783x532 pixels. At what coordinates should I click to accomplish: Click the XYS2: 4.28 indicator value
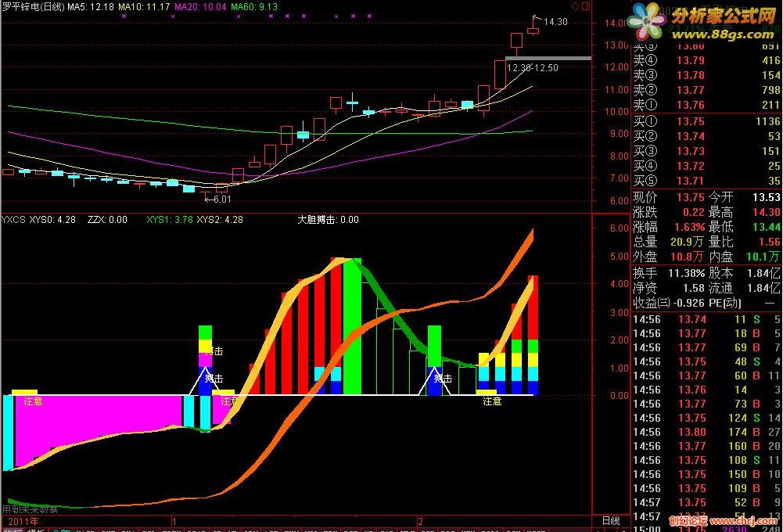coord(220,219)
